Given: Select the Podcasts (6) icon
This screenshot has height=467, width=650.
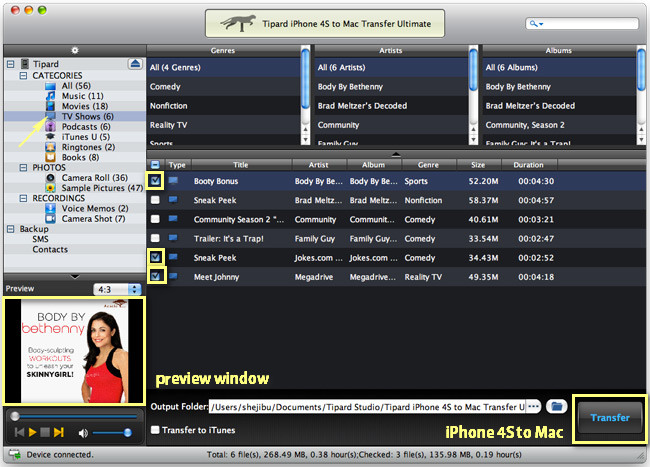Looking at the screenshot, I should [x=50, y=126].
